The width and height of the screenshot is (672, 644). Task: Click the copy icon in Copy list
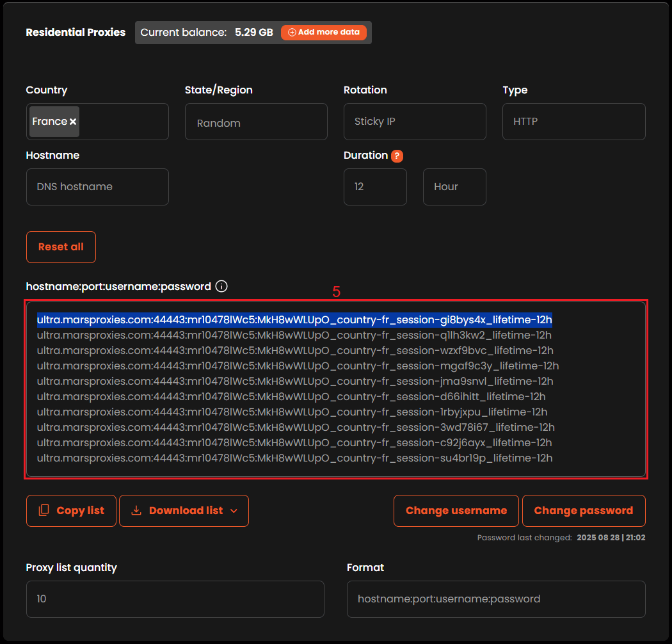[x=44, y=510]
